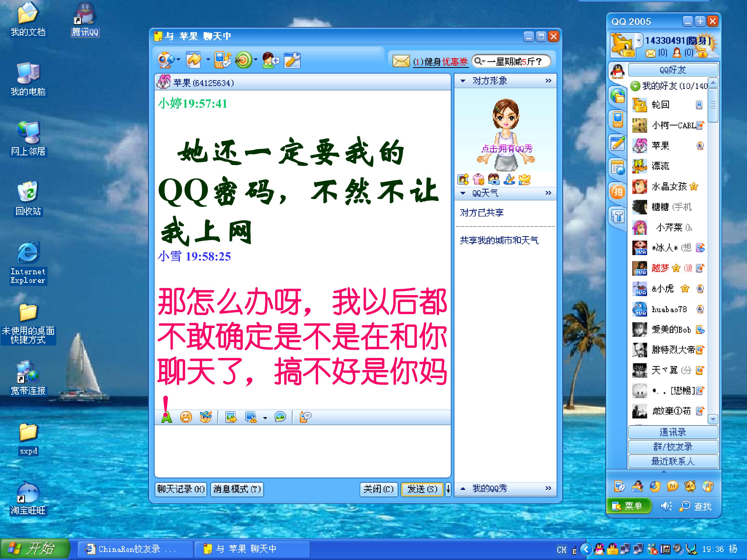The image size is (747, 560).
Task: Open the screen capture dropdown arrow
Action: coord(265,418)
